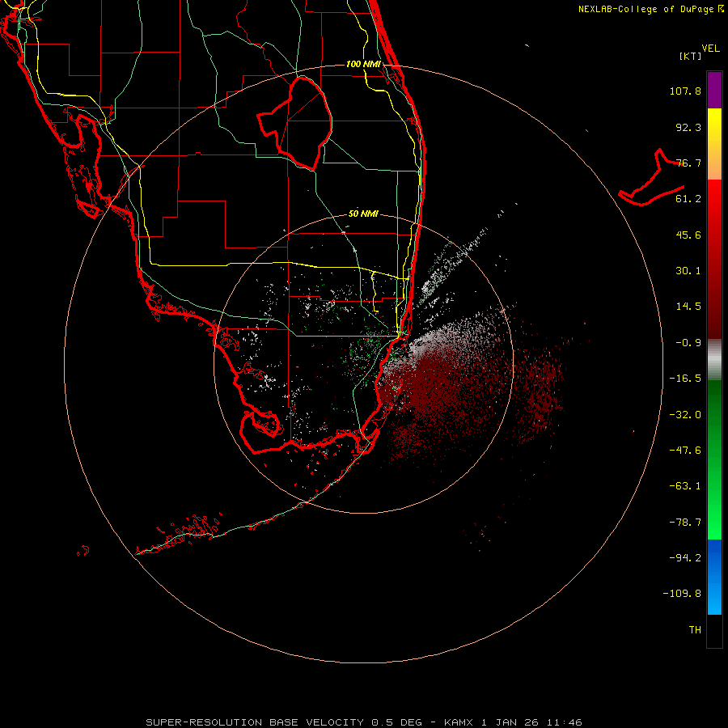The image size is (728, 728).
Task: Click the -32.0 velocity scale value
Action: (x=685, y=415)
